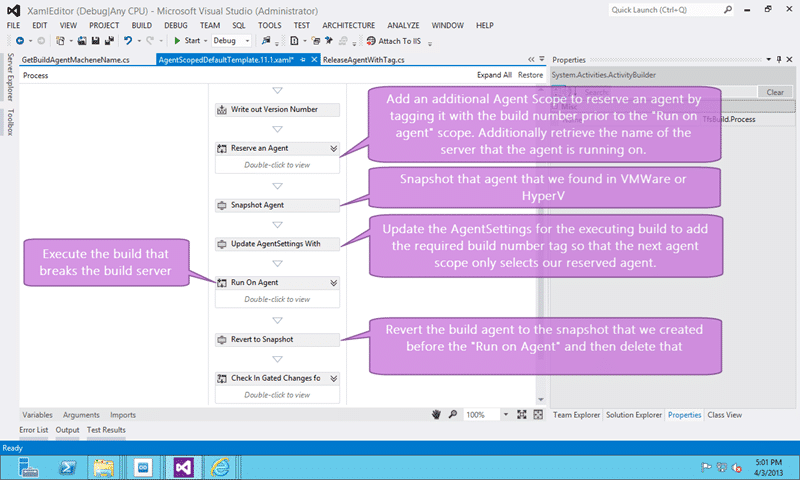Click the Navigate Backward arrow icon
Image resolution: width=800 pixels, height=480 pixels.
pos(19,41)
